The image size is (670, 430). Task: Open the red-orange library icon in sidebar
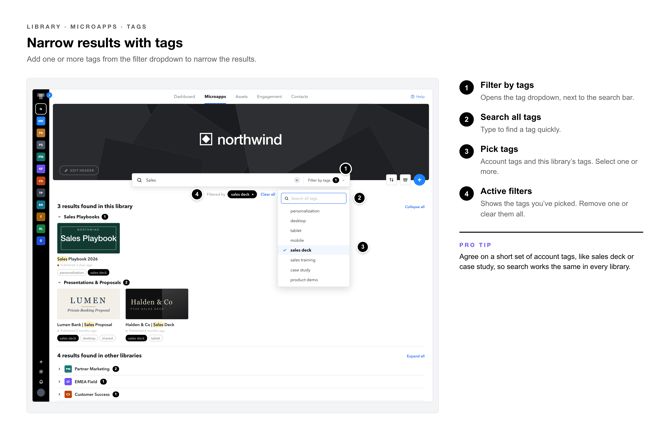point(41,181)
